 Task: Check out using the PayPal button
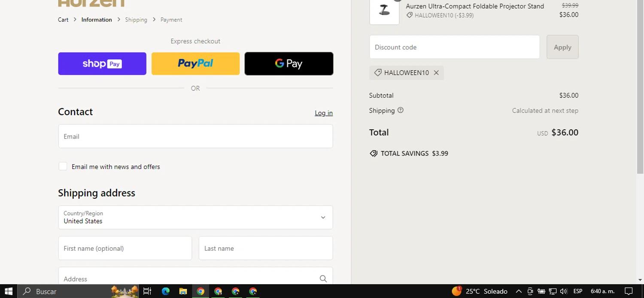pyautogui.click(x=195, y=64)
